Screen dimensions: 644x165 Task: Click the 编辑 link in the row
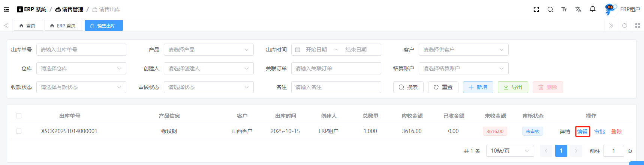(x=582, y=132)
